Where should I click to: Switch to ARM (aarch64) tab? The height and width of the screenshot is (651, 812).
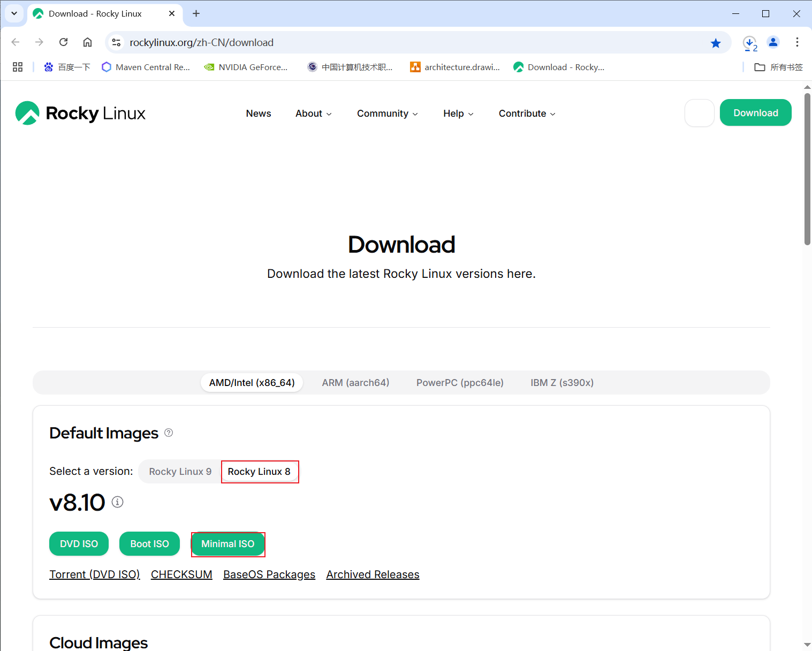click(x=355, y=383)
